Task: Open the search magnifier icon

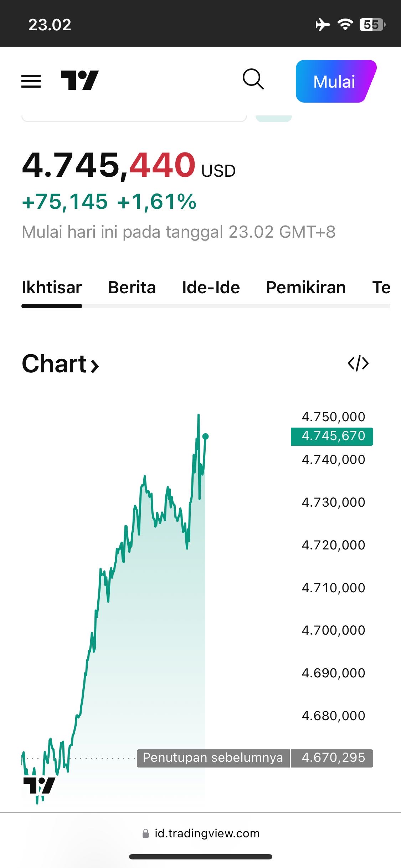Action: click(x=253, y=79)
